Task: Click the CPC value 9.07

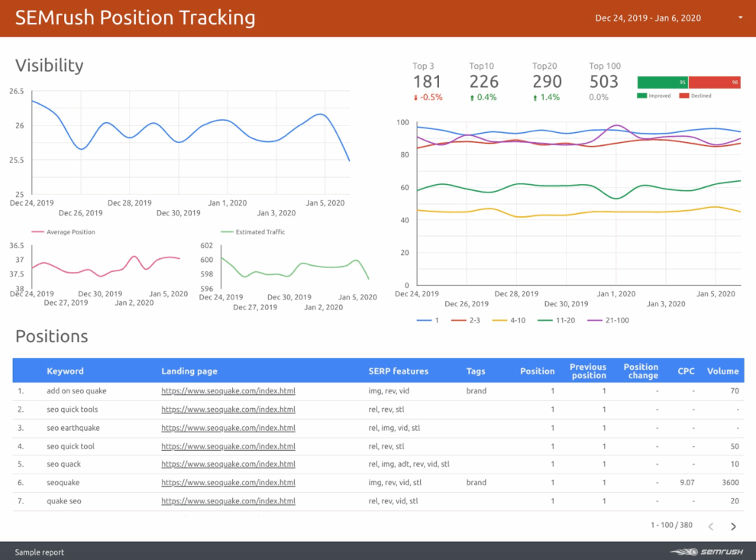Action: tap(687, 482)
